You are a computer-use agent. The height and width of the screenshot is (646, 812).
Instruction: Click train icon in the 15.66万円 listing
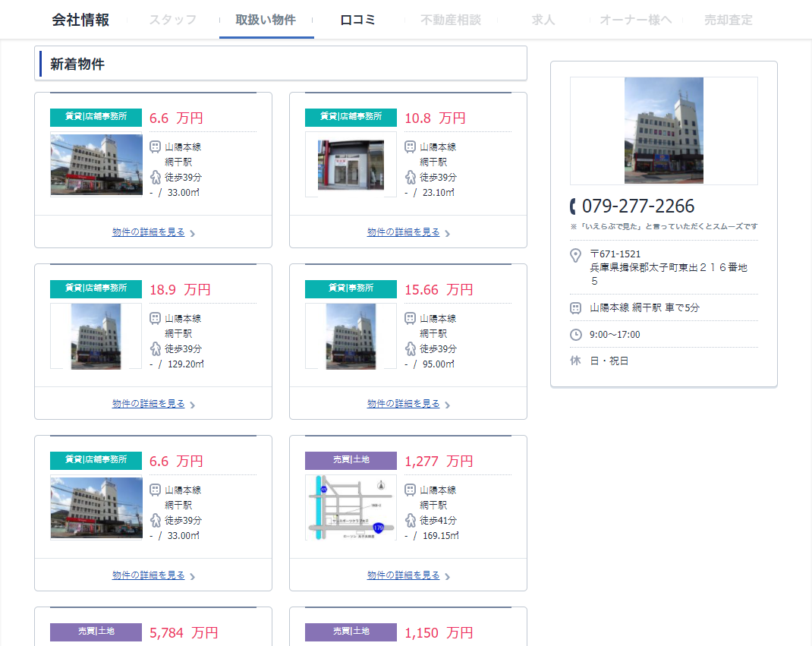point(410,319)
